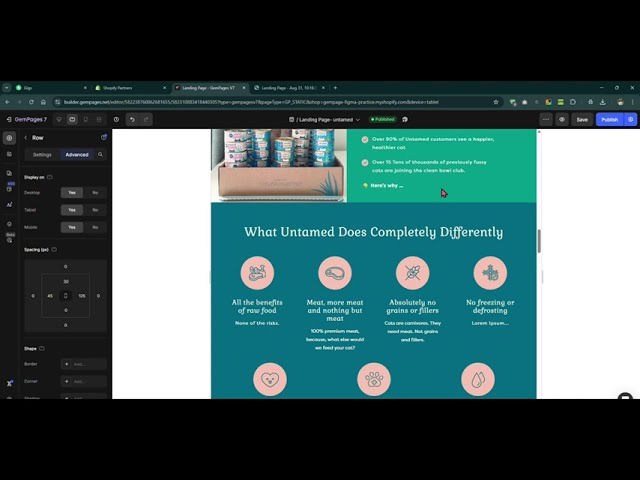Switch to desktop device view
The image size is (640, 480).
tap(59, 120)
